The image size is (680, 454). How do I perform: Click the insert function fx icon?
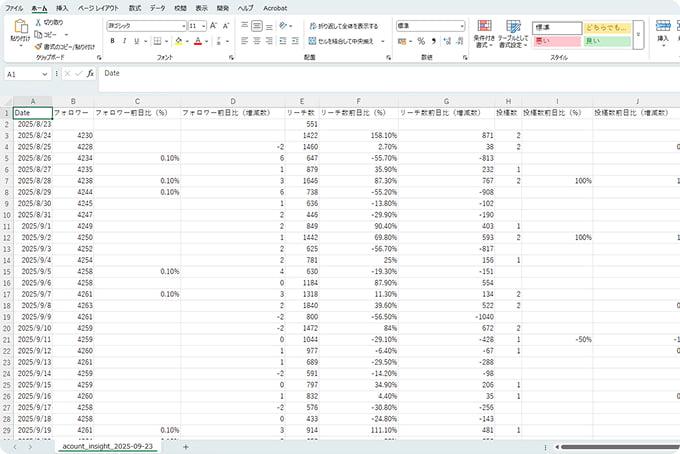click(90, 74)
